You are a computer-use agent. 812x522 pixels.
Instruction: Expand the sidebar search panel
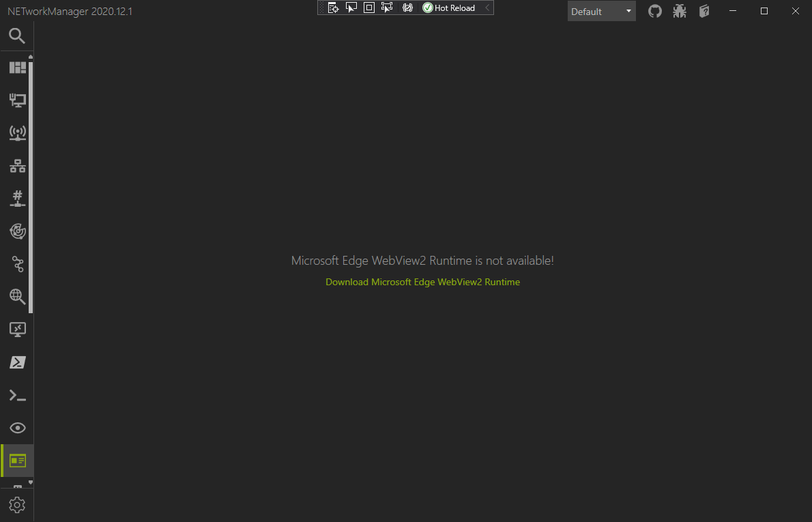17,35
